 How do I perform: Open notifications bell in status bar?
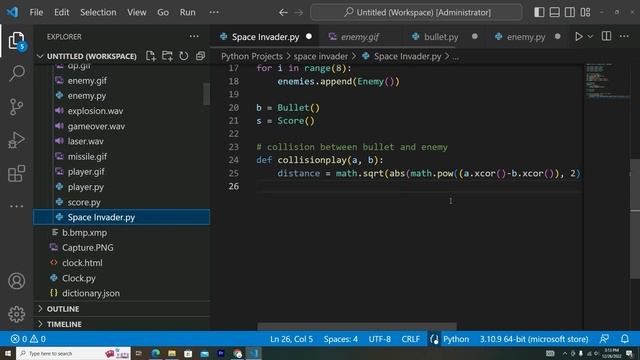click(624, 339)
